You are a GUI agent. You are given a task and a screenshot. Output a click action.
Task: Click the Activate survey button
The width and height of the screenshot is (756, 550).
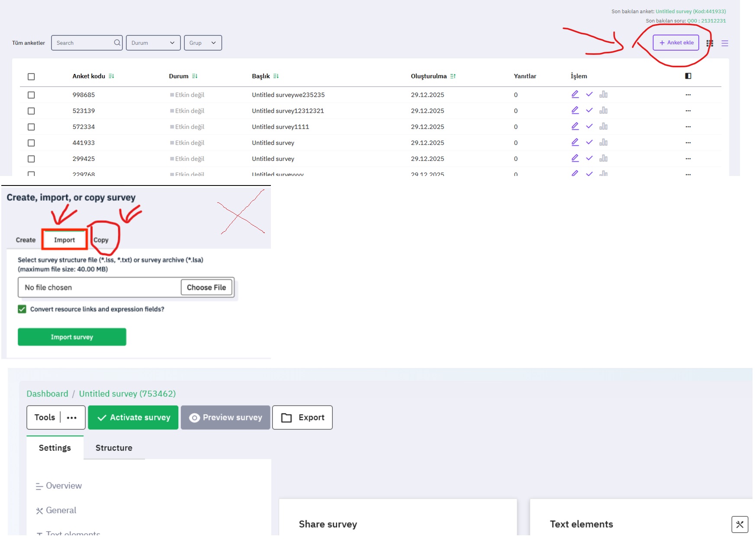[x=133, y=418]
